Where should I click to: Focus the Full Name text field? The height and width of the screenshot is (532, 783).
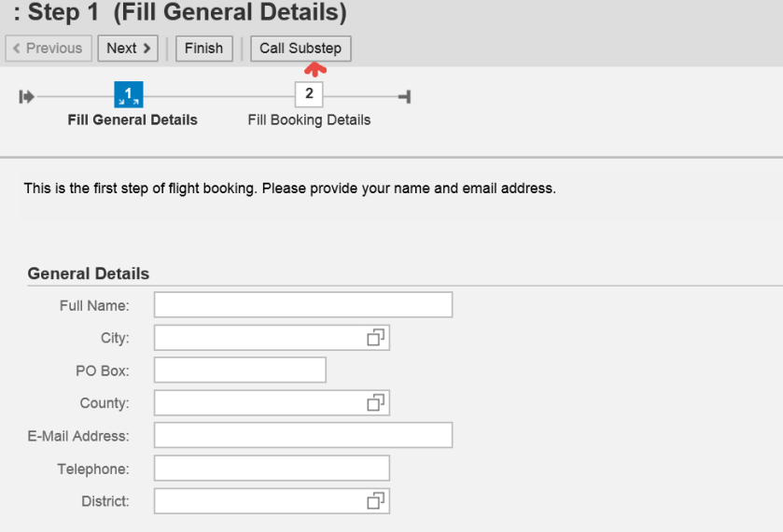pyautogui.click(x=302, y=305)
